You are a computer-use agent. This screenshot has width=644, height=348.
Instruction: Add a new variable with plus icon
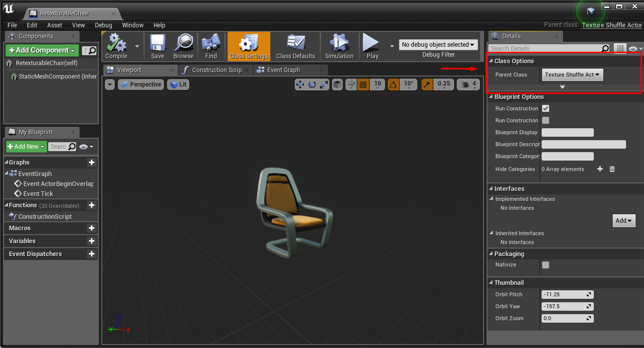[x=91, y=241]
